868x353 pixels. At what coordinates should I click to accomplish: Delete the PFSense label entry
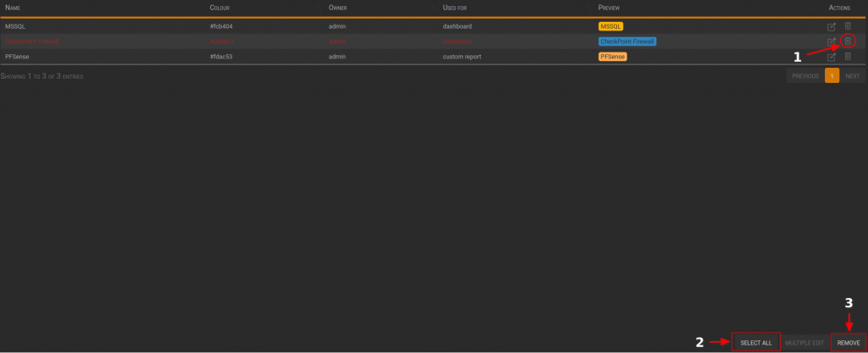848,57
